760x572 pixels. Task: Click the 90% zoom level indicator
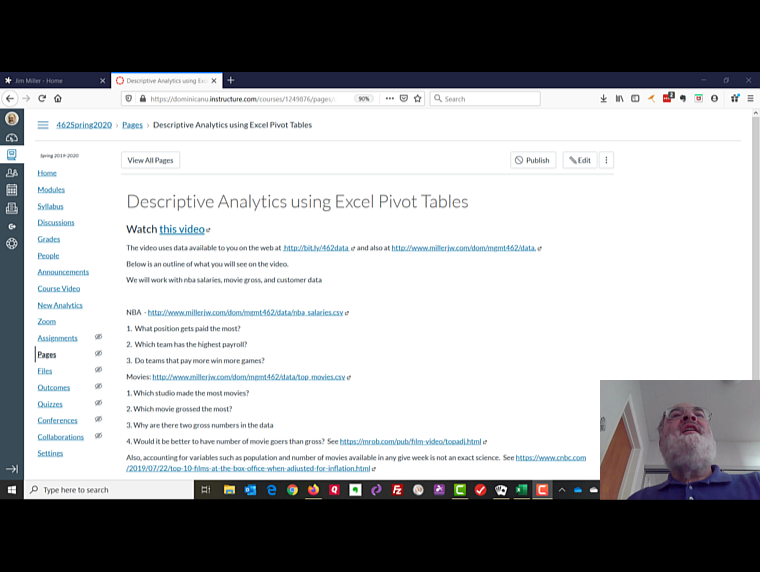pyautogui.click(x=364, y=98)
